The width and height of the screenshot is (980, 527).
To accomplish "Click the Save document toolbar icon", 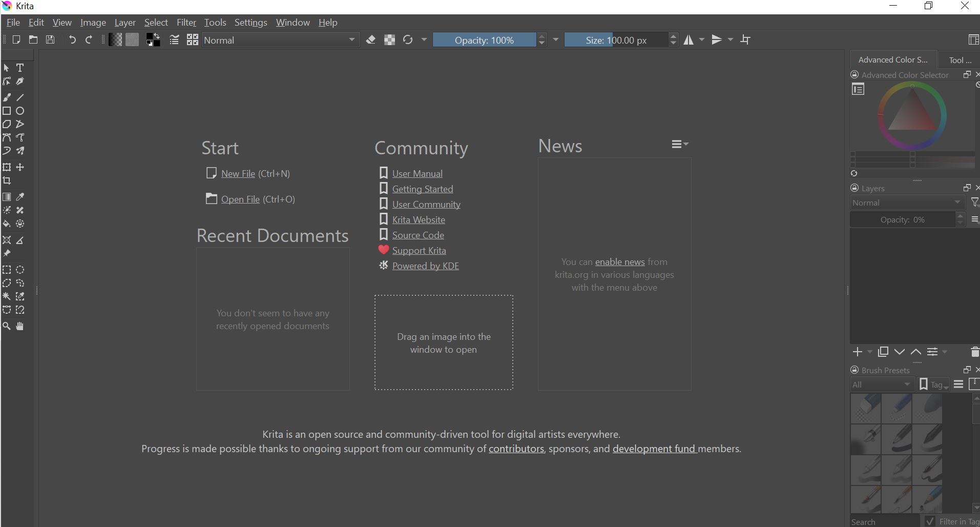I will point(50,40).
